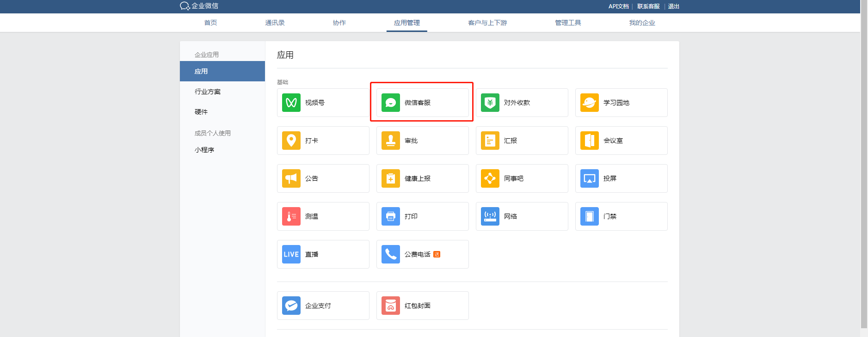The height and width of the screenshot is (337, 868).
Task: Select the 门禁 access control icon
Action: 590,216
